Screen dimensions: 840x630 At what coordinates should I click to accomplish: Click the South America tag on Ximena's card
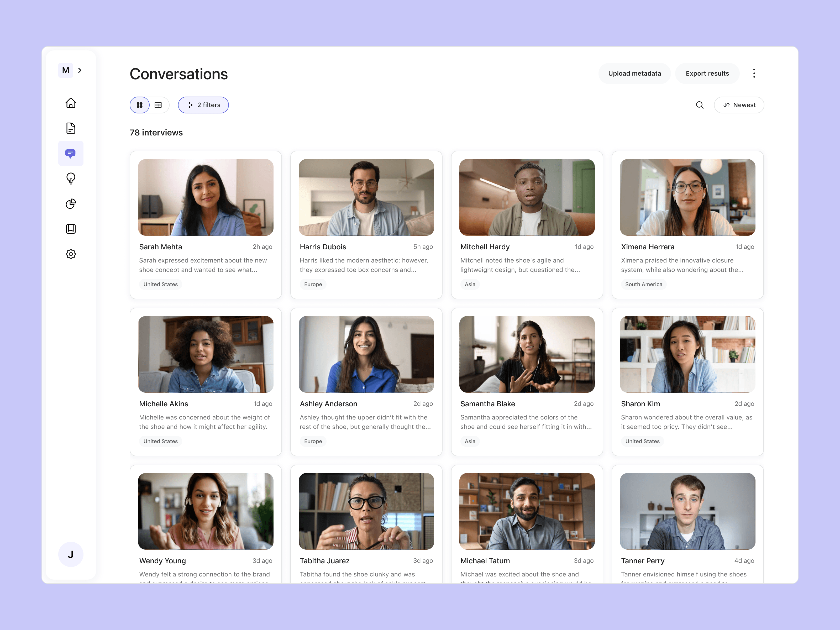click(x=643, y=284)
